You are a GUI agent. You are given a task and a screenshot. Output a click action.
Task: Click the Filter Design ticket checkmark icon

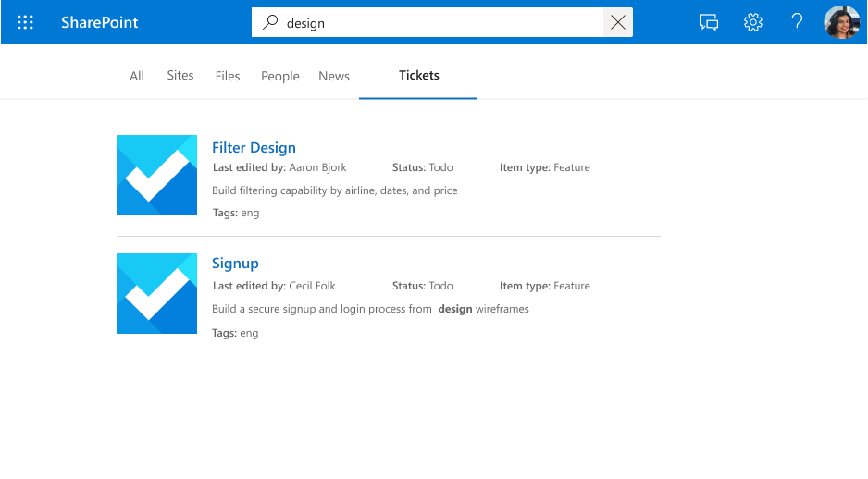(x=156, y=175)
